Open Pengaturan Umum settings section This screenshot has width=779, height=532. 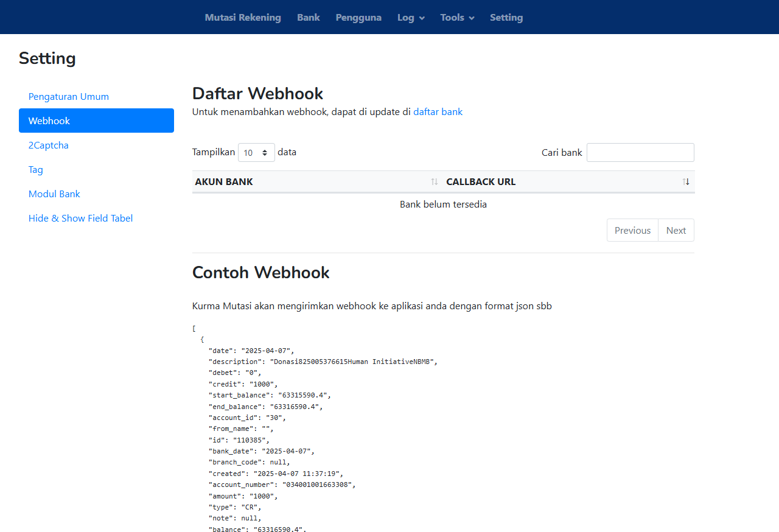point(69,97)
